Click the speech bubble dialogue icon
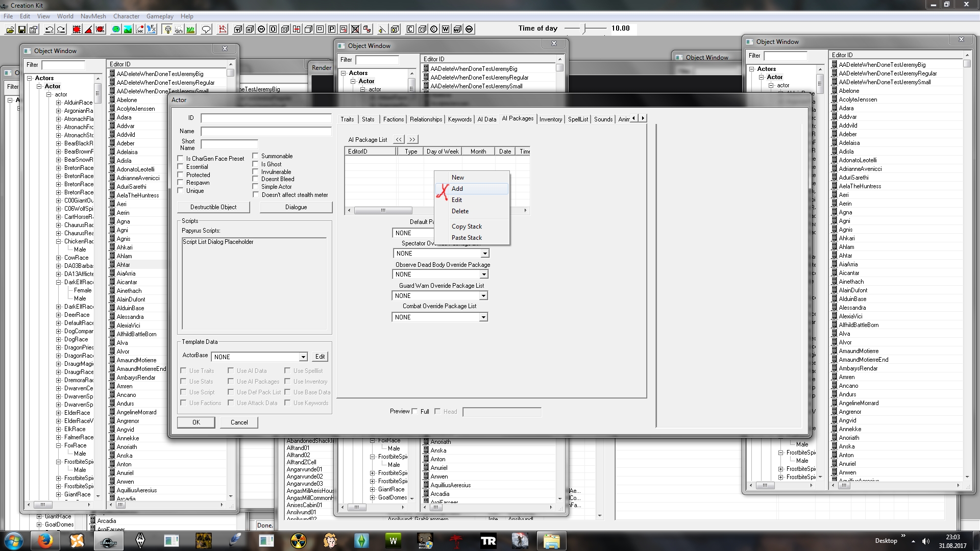This screenshot has height=551, width=980. point(206,29)
